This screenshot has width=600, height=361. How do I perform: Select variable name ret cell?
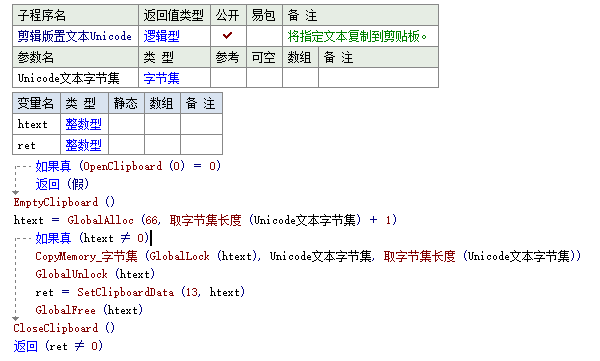point(36,145)
